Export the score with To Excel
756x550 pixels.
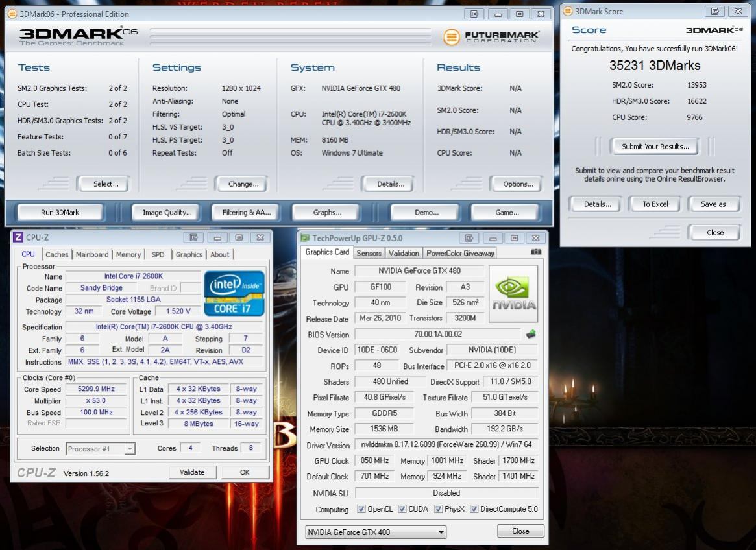(x=655, y=204)
